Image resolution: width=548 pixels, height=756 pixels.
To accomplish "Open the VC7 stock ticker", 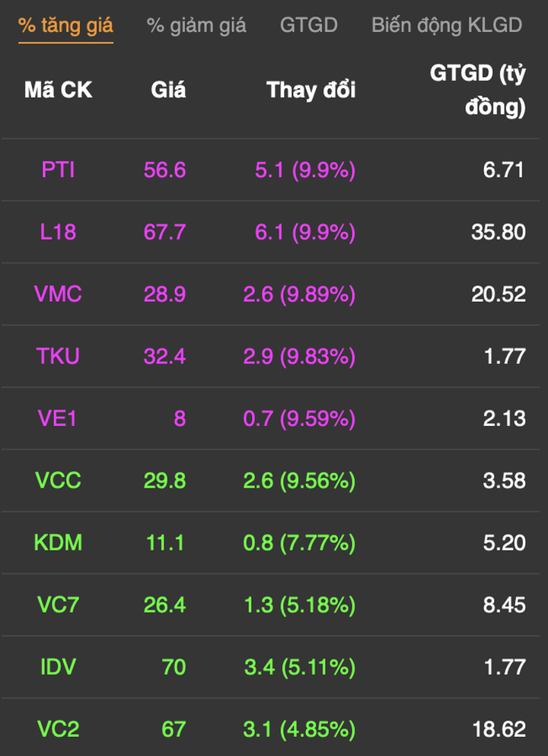I will pos(58,605).
